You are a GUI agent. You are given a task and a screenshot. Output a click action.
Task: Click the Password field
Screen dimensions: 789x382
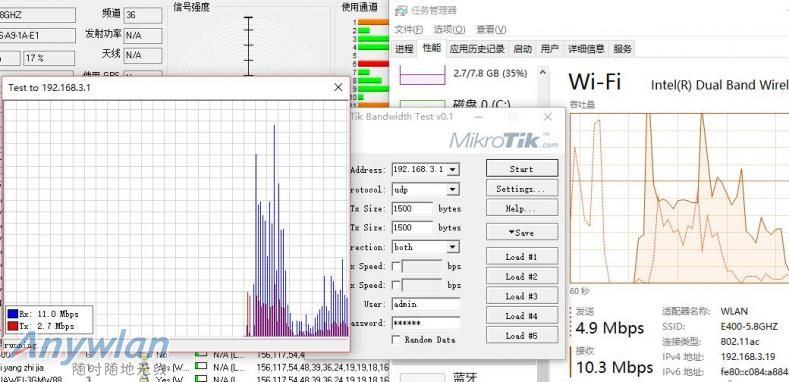426,323
